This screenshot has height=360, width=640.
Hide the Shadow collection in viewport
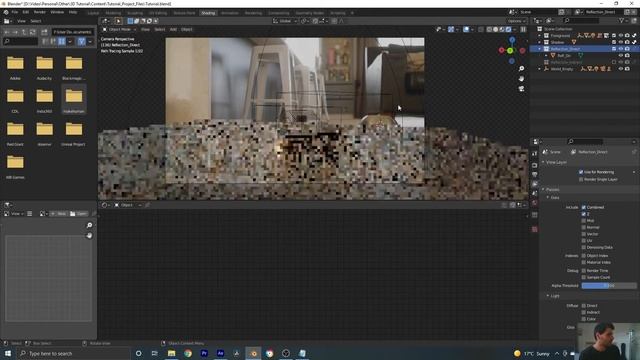pyautogui.click(x=621, y=42)
